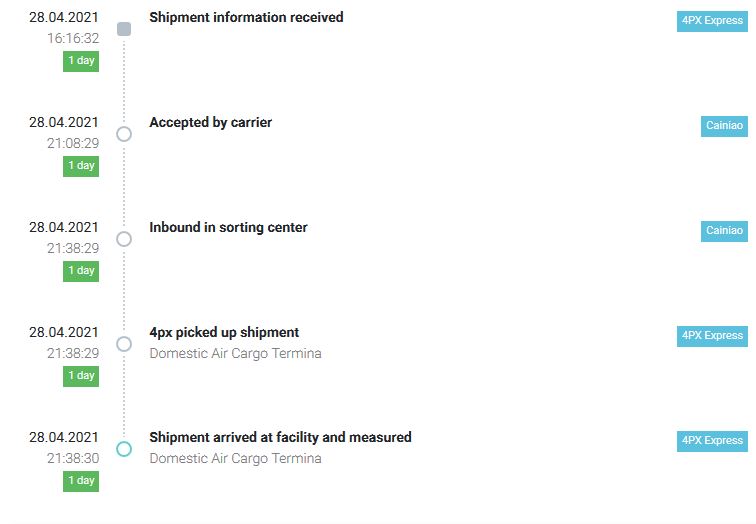Viewport: 756px width, 524px height.
Task: Select the Inbound in sorting center heading
Action: tap(228, 227)
